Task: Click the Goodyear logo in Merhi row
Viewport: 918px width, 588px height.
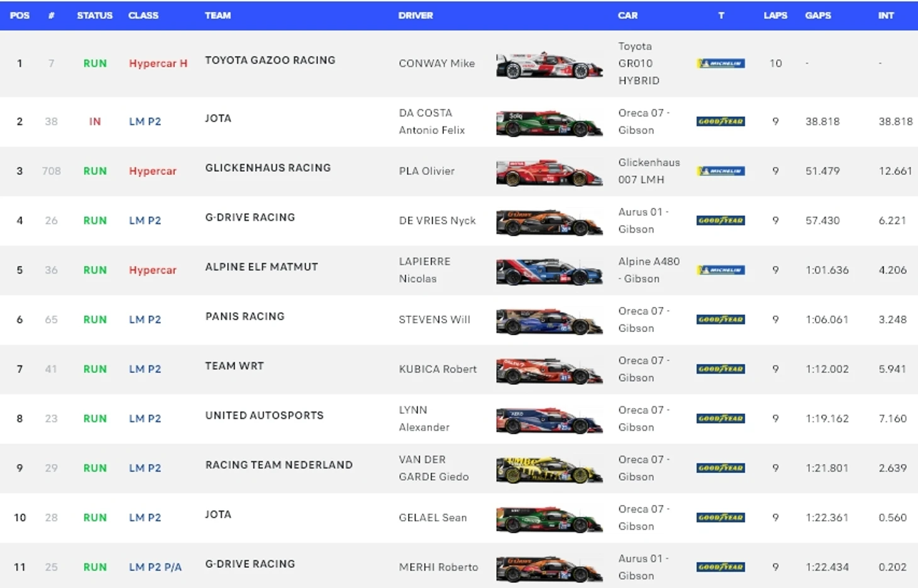Action: click(x=721, y=567)
